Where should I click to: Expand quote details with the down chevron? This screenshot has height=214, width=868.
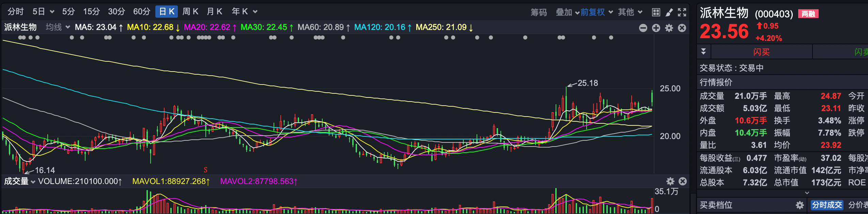pyautogui.click(x=807, y=193)
